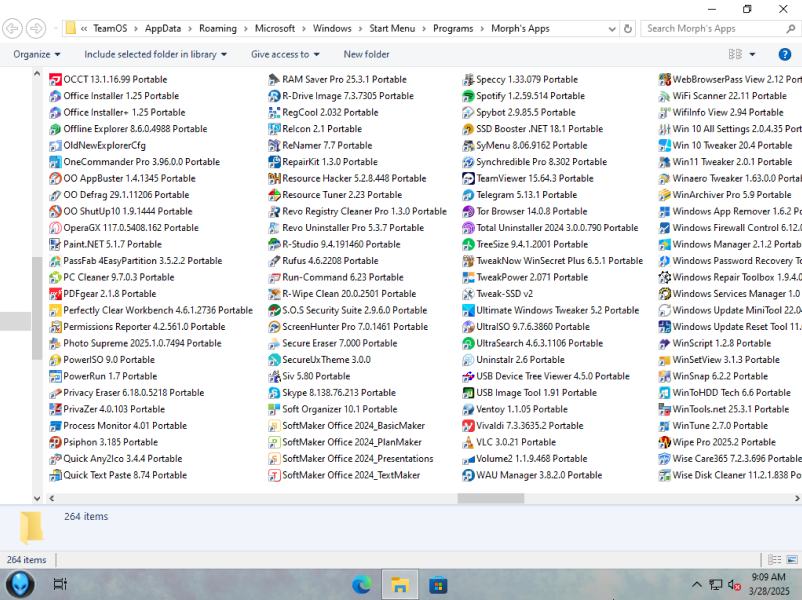Open the Organize dropdown menu
The image size is (802, 600).
click(x=37, y=54)
